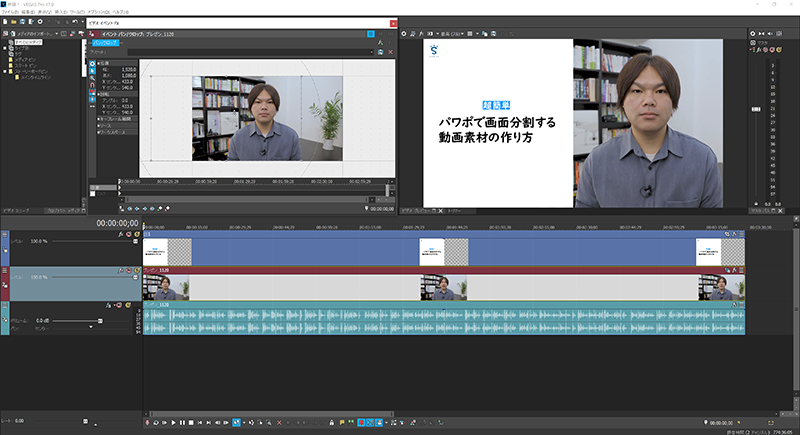The width and height of the screenshot is (800, 435).
Task: Expand the ライブラリ node in media tree
Action: [x=5, y=48]
